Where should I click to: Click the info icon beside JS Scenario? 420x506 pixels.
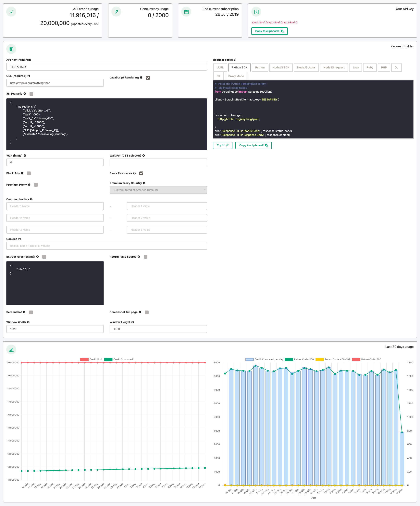point(25,94)
